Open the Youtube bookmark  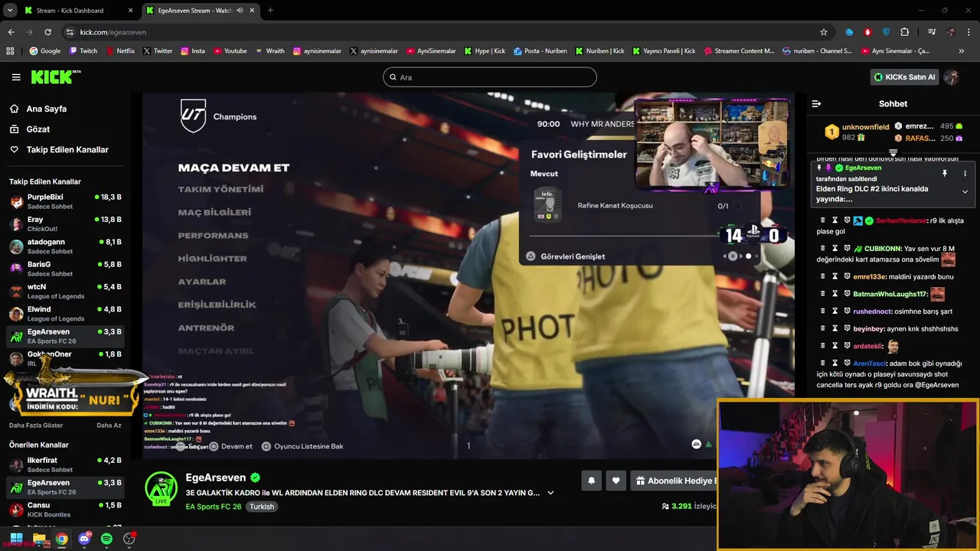click(230, 51)
